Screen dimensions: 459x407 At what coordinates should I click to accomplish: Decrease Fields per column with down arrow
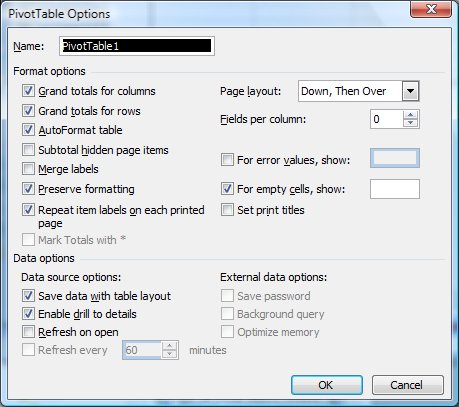tap(410, 123)
